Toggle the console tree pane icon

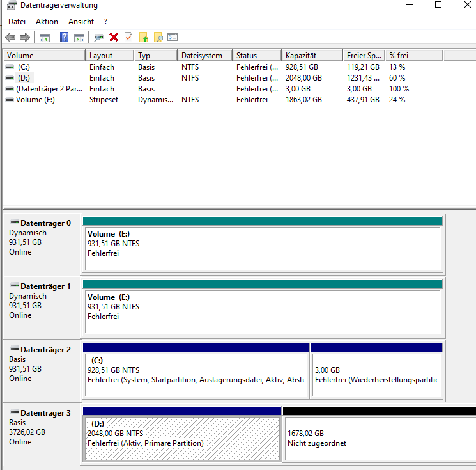tap(44, 38)
